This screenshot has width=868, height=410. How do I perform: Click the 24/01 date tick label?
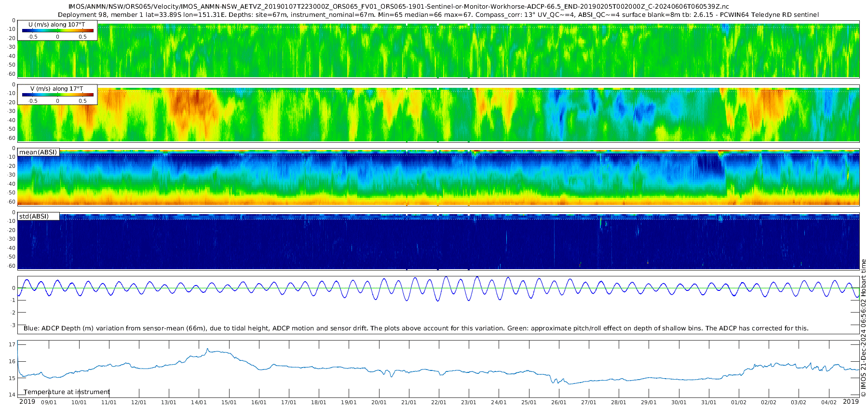pyautogui.click(x=499, y=402)
